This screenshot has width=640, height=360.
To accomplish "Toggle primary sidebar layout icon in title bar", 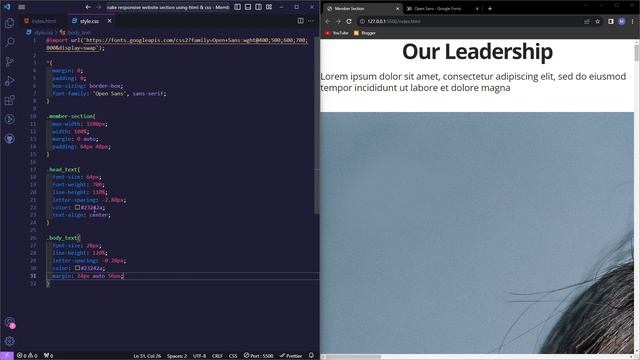I will (238, 7).
